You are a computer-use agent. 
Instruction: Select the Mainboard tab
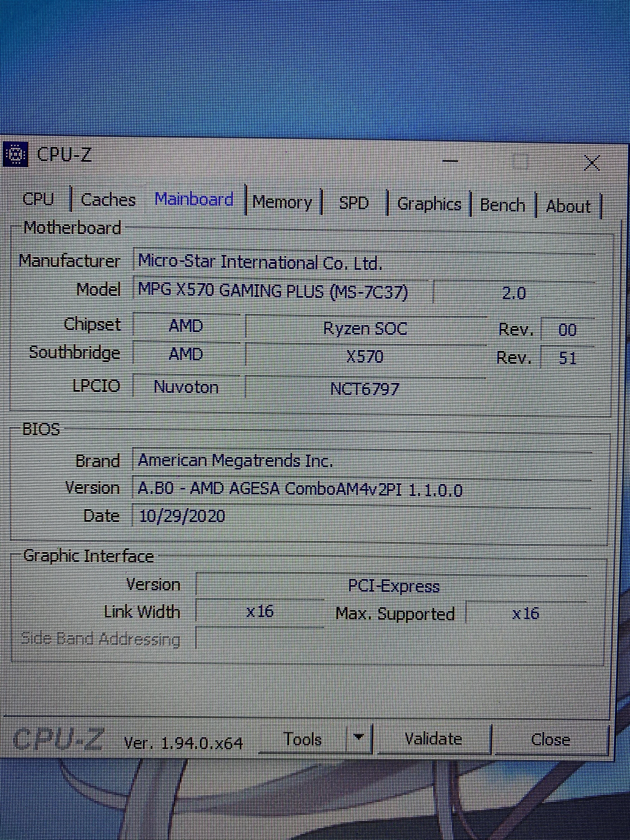194,199
